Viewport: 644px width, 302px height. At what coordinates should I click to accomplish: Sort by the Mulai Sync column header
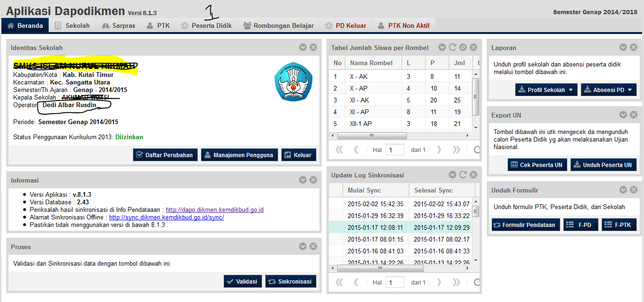pos(376,190)
